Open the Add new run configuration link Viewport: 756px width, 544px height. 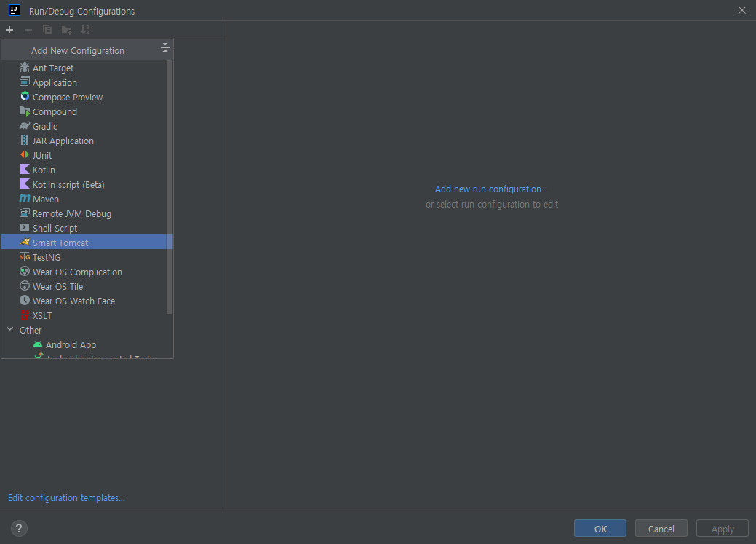[x=491, y=189]
